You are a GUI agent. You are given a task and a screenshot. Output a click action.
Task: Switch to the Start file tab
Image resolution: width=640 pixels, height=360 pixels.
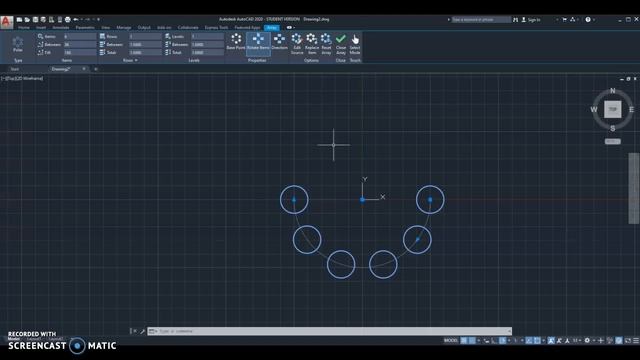coord(15,69)
